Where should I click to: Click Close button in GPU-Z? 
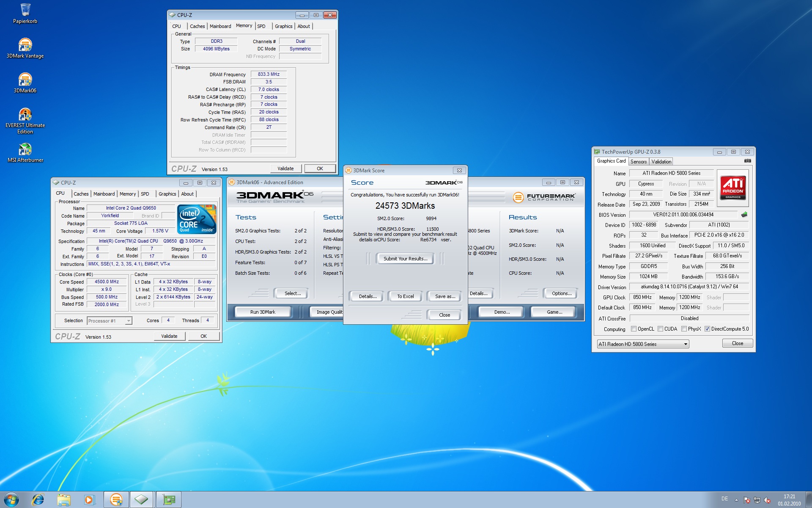coord(737,343)
